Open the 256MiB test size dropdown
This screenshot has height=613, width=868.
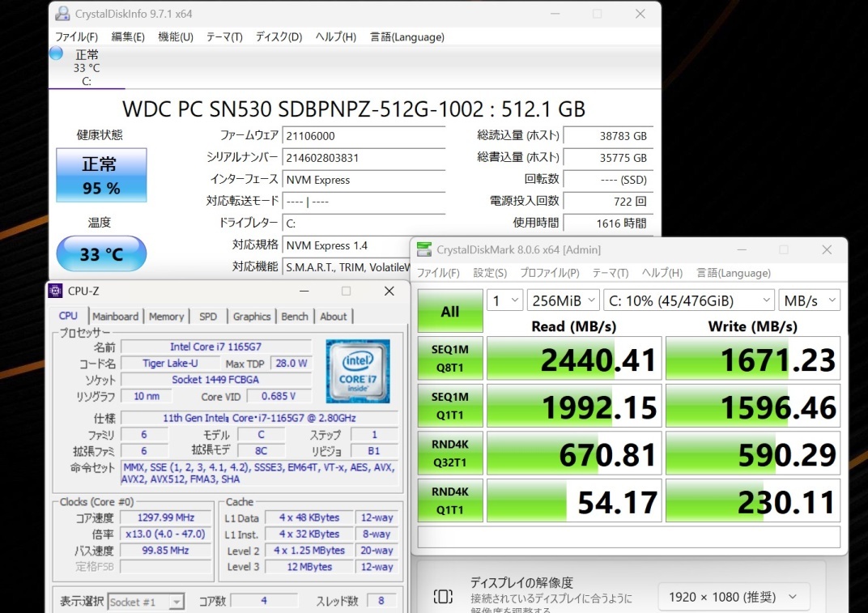tap(563, 300)
